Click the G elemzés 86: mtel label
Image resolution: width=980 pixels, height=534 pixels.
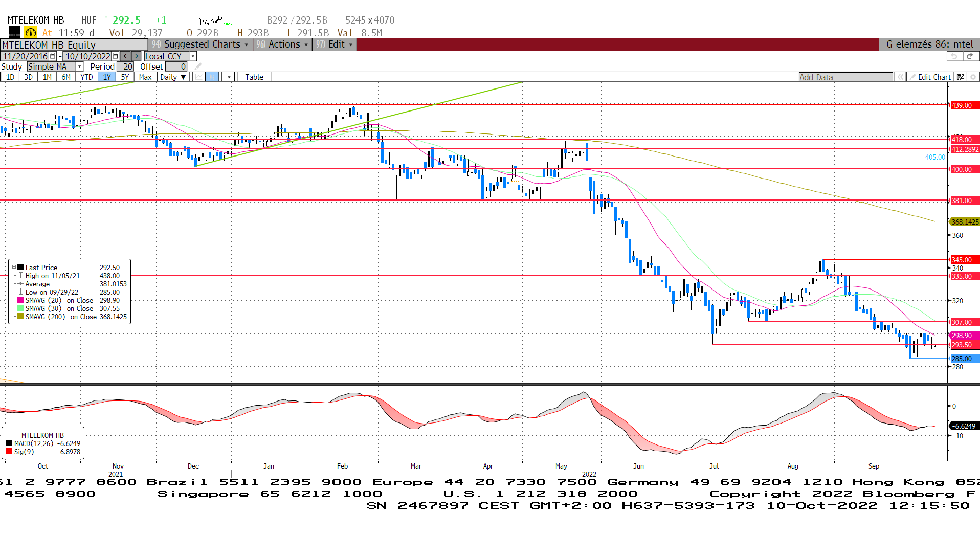click(929, 44)
